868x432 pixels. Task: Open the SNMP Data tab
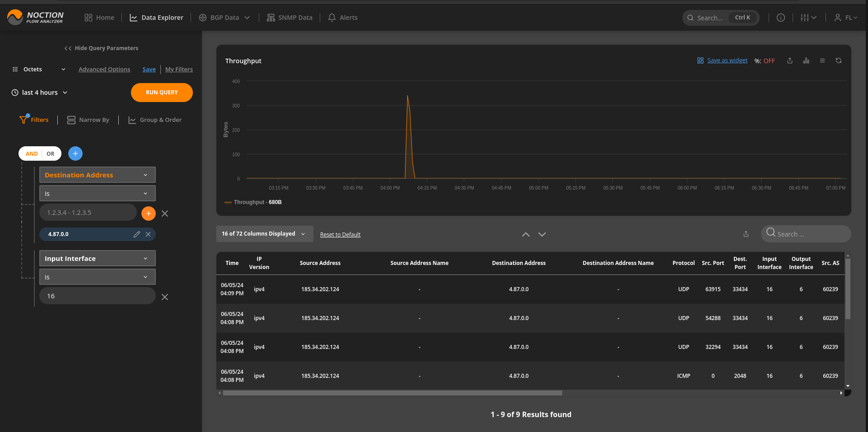tap(289, 18)
